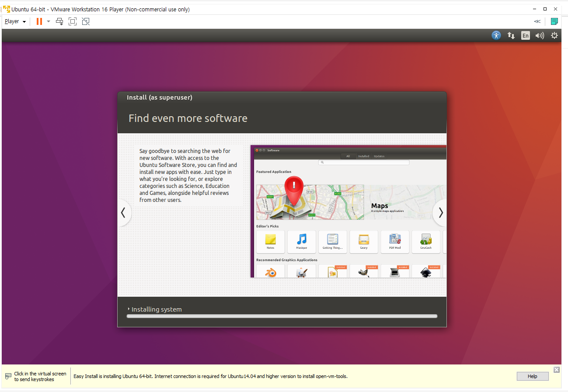Close the Easy Install notification bar
This screenshot has width=568, height=392.
click(x=556, y=370)
